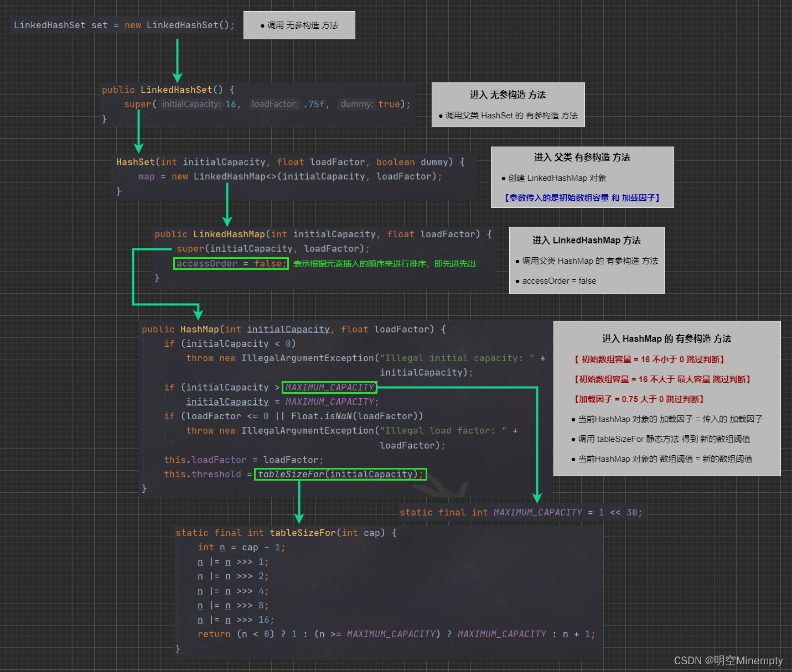Click the 'dummy:' parameter hint in super call
The width and height of the screenshot is (792, 672).
357,104
